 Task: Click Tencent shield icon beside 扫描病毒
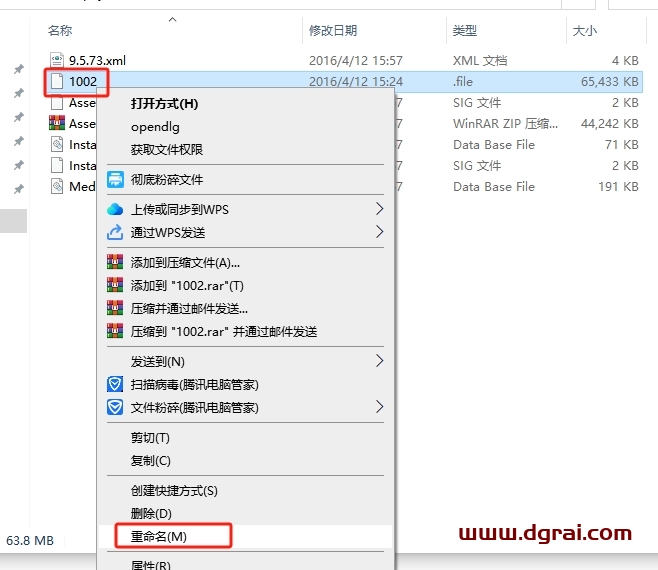(x=115, y=384)
